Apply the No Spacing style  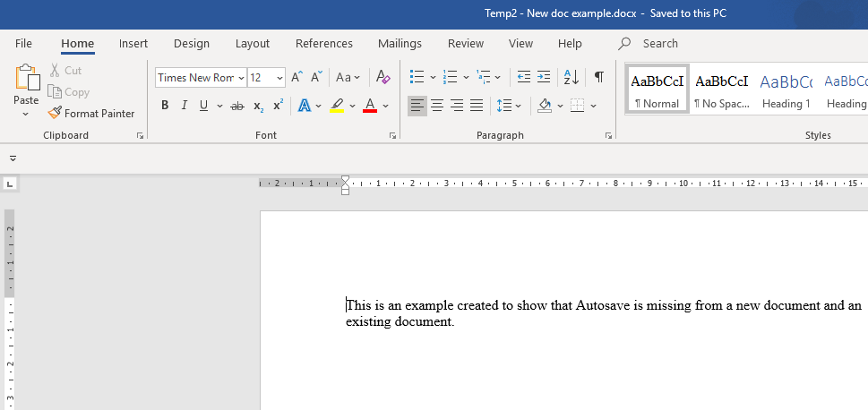click(x=722, y=90)
